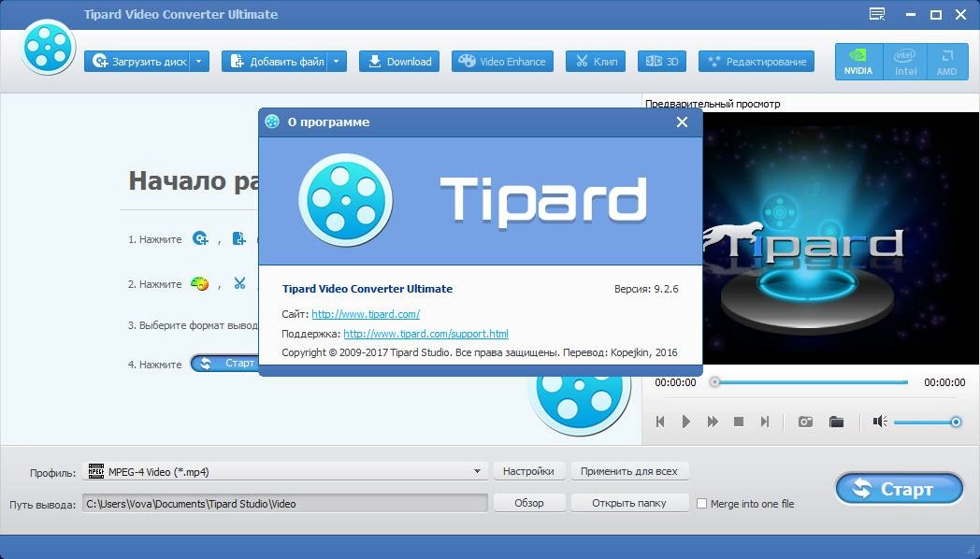
Task: Fast forward the preview
Action: click(712, 422)
